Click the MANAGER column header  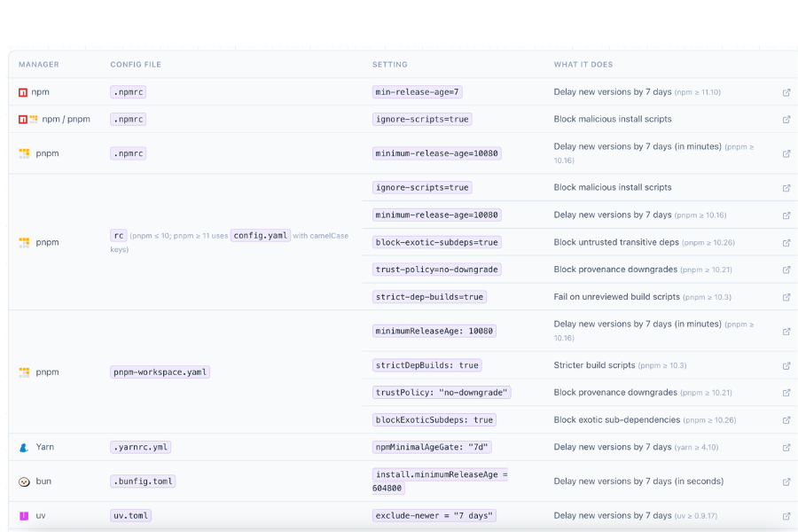[39, 65]
